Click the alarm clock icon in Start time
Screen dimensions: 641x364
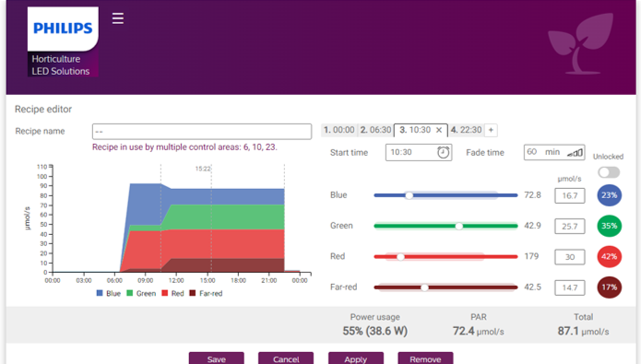pos(443,152)
